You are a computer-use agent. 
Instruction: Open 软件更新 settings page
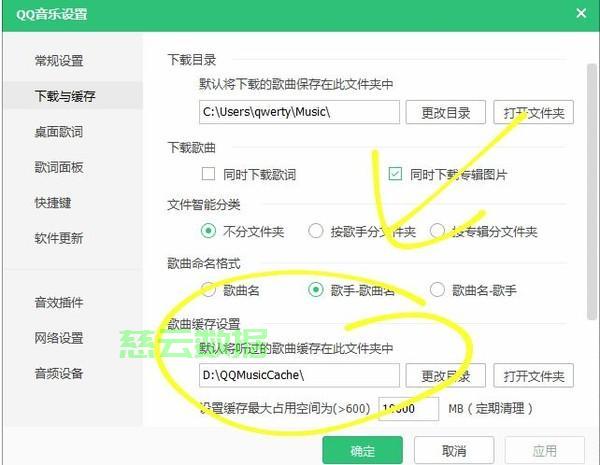click(59, 238)
